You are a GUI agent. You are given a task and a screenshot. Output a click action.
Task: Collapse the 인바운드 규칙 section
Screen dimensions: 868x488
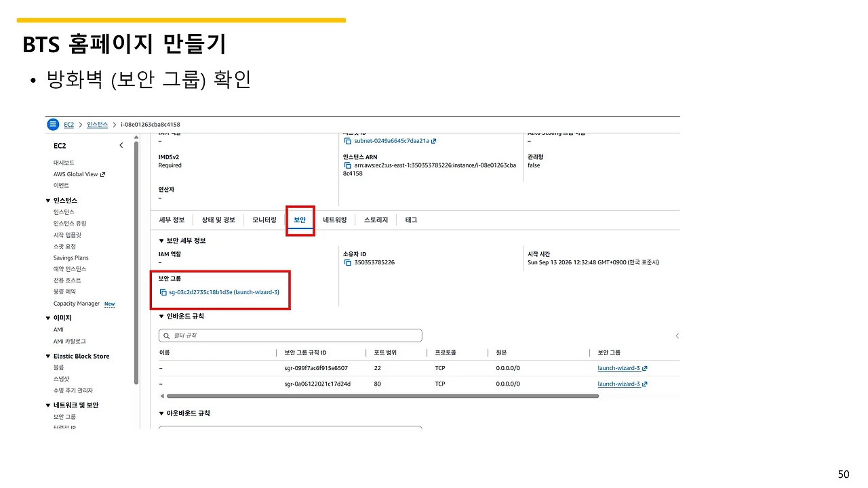tap(161, 317)
